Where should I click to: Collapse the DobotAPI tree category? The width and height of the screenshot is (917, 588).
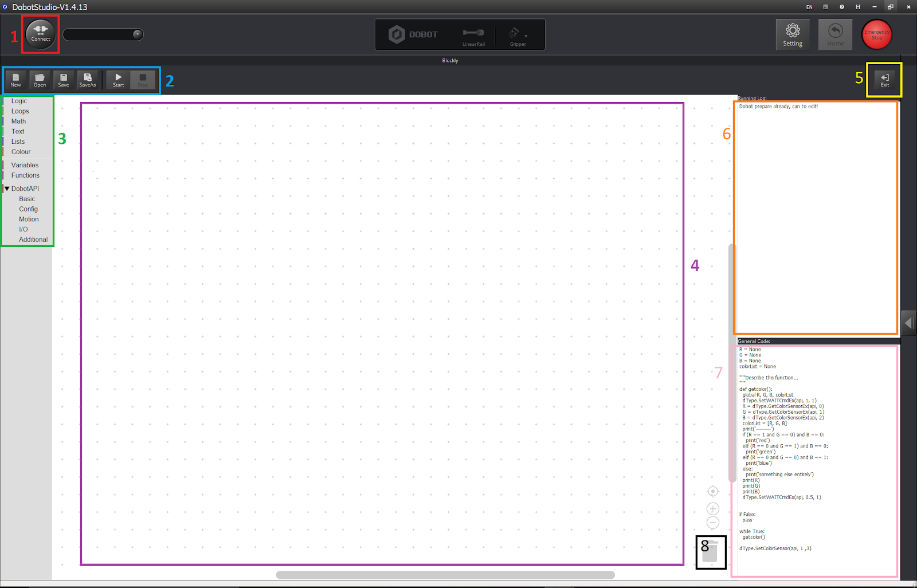pyautogui.click(x=7, y=189)
